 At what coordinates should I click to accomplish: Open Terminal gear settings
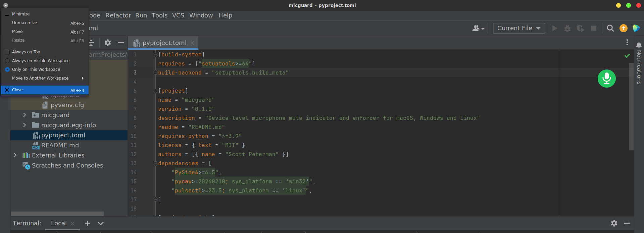pos(614,223)
